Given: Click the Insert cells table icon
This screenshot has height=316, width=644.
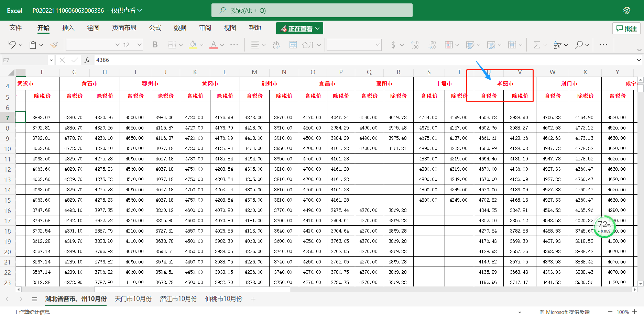Looking at the screenshot, I should click(512, 45).
